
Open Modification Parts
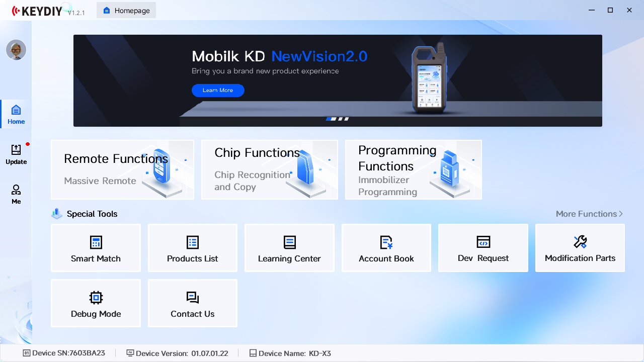(x=580, y=247)
